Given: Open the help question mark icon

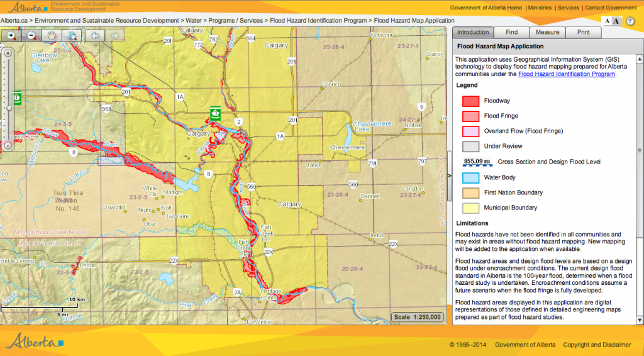Looking at the screenshot, I should tap(630, 21).
